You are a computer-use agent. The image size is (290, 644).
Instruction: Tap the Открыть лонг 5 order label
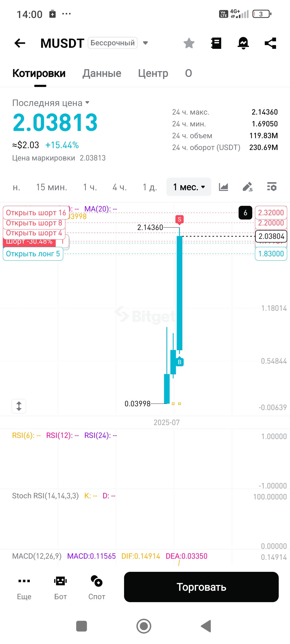(x=33, y=254)
